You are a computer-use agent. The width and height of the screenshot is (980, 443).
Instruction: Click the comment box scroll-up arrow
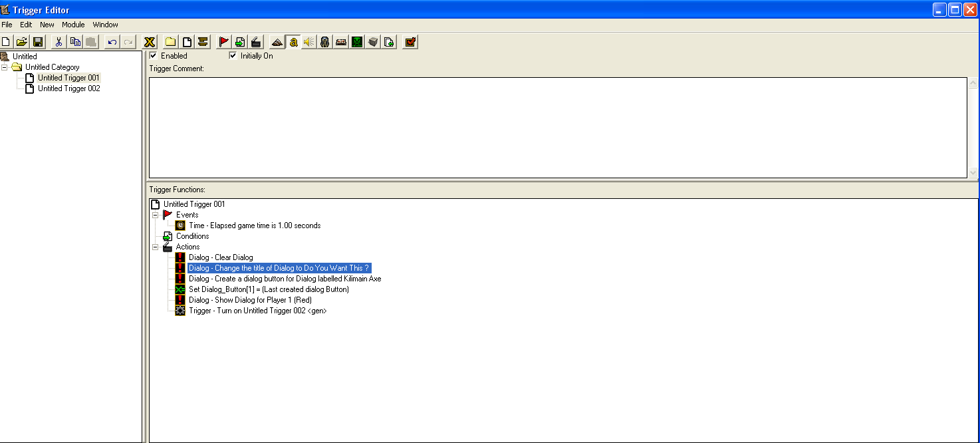(x=973, y=84)
